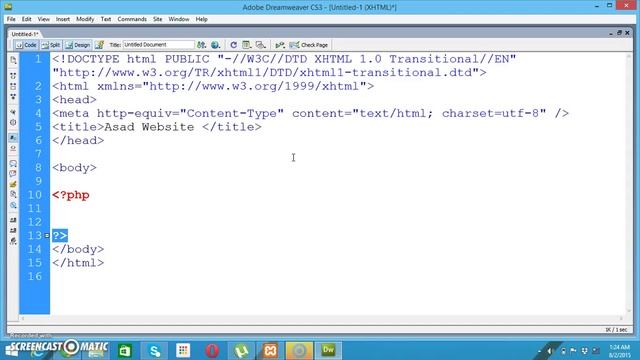Open the Check Page dropdown button

pos(309,45)
